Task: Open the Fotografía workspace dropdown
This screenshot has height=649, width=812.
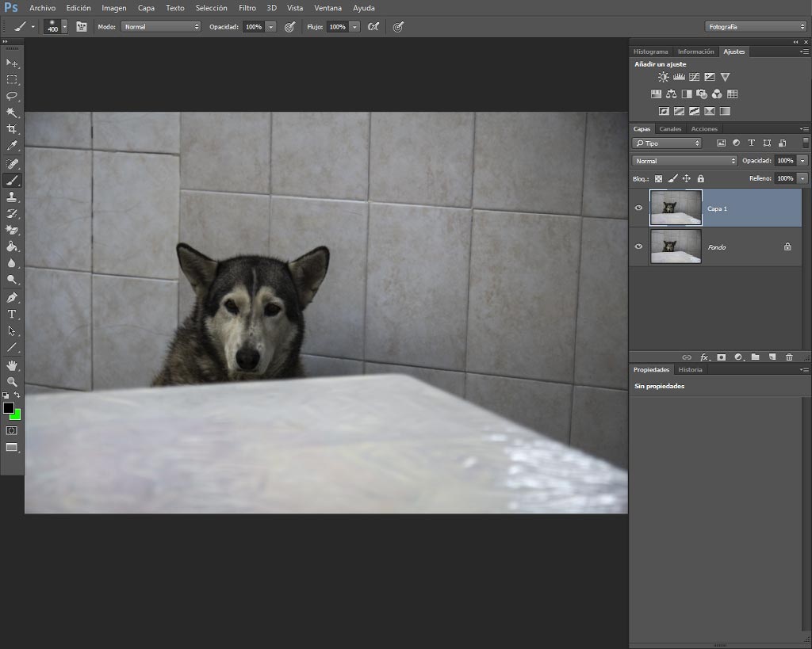Action: pyautogui.click(x=755, y=27)
